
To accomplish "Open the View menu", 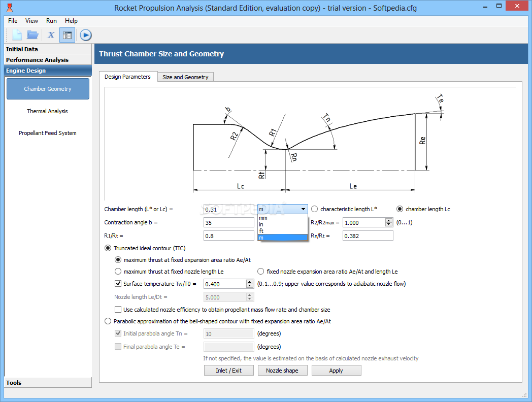I will pos(31,21).
